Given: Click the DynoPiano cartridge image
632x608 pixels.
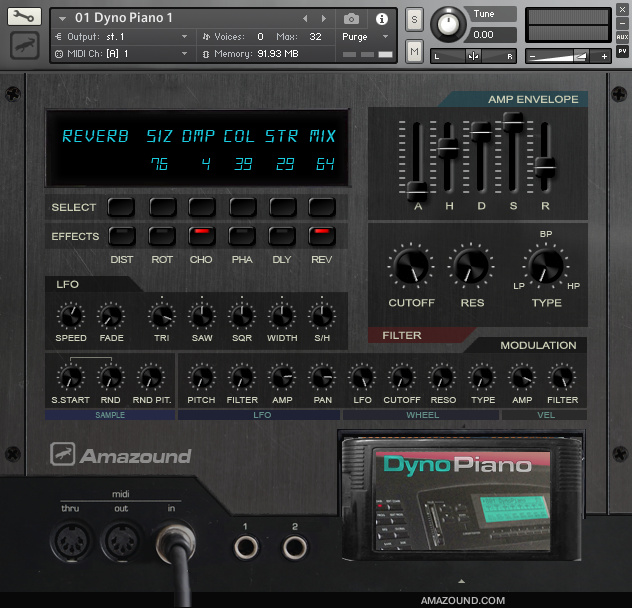Looking at the screenshot, I should tap(462, 499).
